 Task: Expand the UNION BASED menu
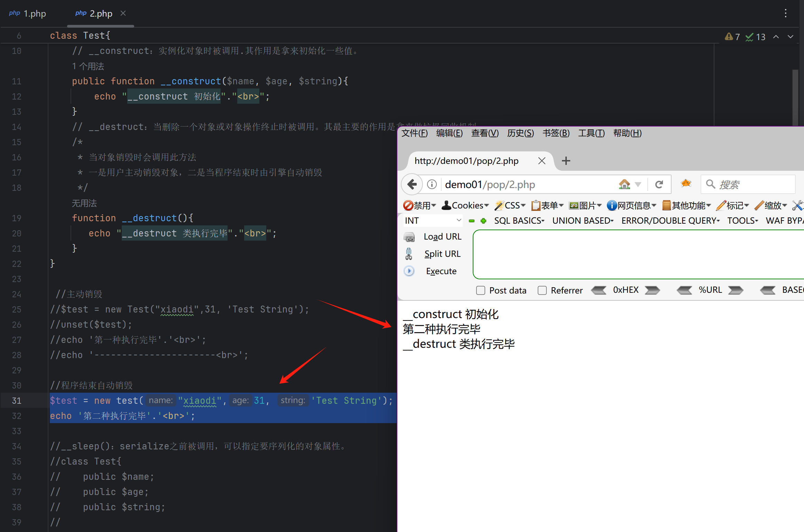(582, 221)
